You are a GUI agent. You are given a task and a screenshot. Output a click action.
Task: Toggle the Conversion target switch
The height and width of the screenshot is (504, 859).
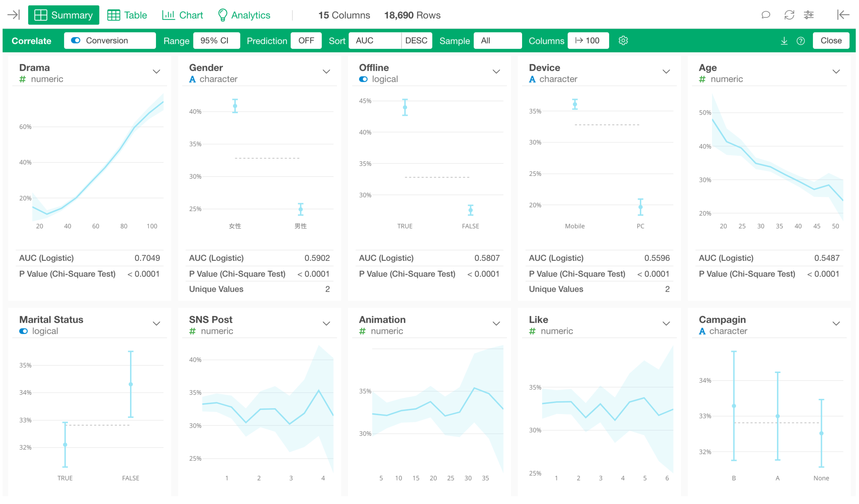click(x=76, y=40)
